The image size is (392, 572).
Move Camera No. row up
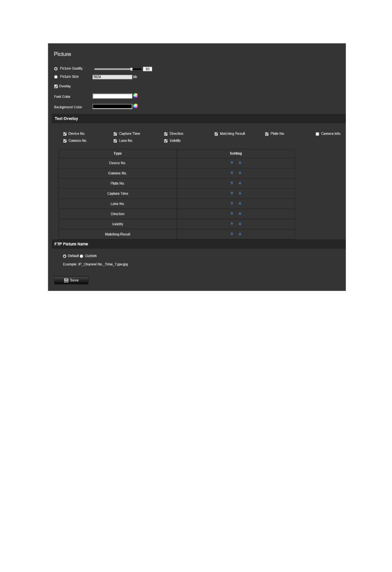tap(232, 173)
